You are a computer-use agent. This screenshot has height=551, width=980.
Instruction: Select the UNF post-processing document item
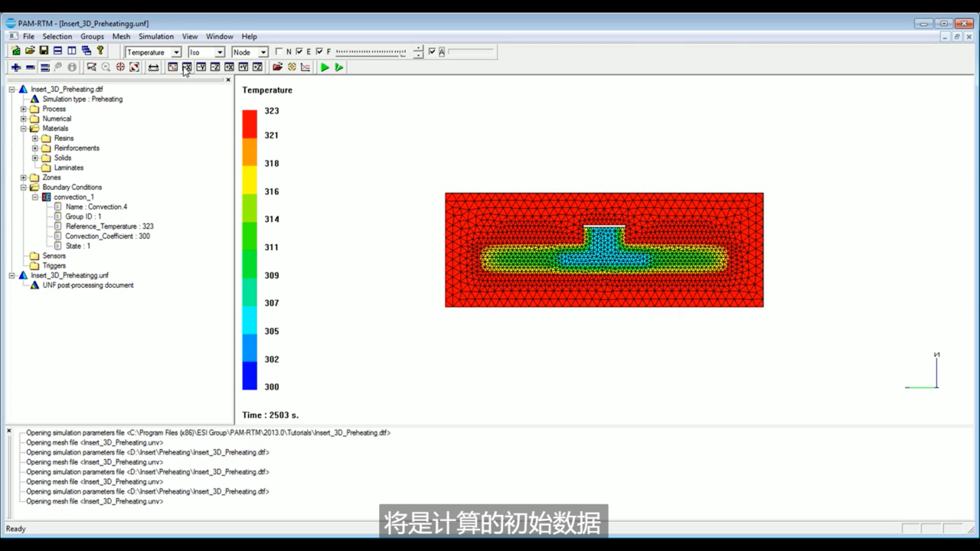(88, 285)
